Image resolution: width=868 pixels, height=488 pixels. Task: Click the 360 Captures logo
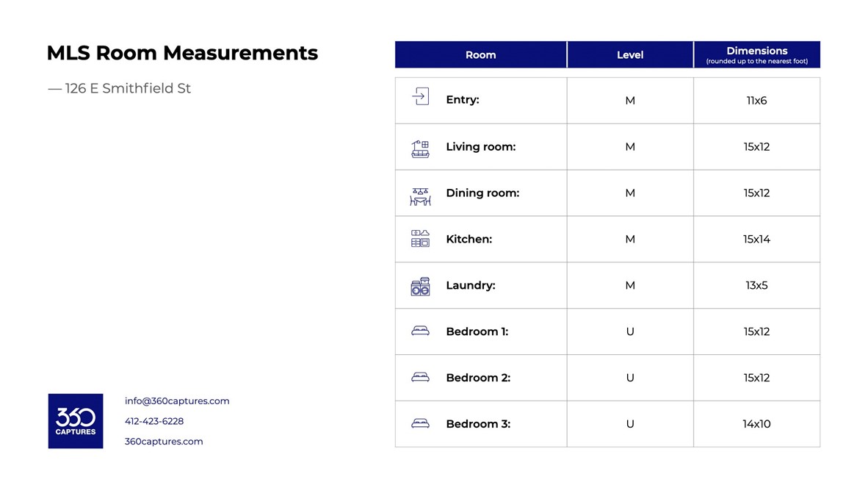[76, 421]
